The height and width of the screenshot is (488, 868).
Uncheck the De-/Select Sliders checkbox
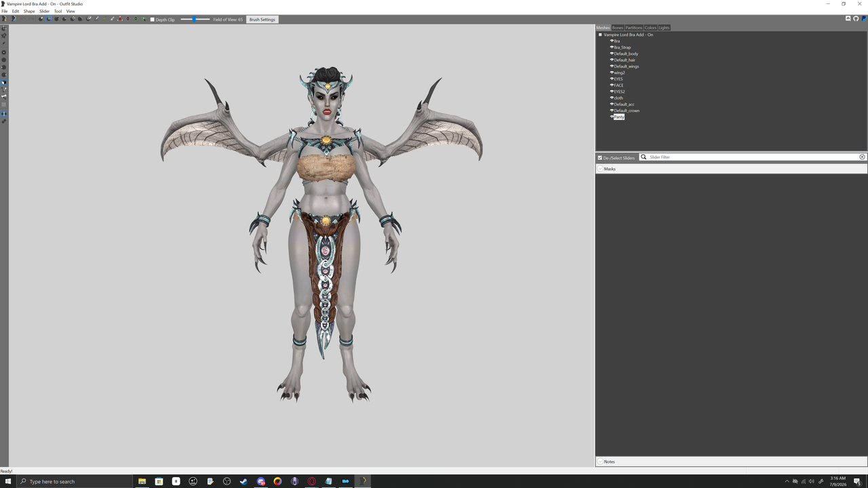pos(600,158)
